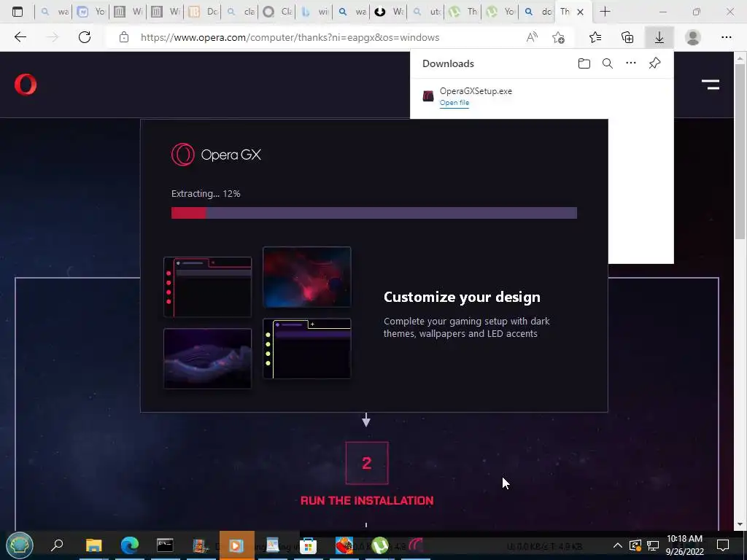Viewport: 747px width, 560px height.
Task: Open Edge Settings and more menu
Action: coord(726,37)
